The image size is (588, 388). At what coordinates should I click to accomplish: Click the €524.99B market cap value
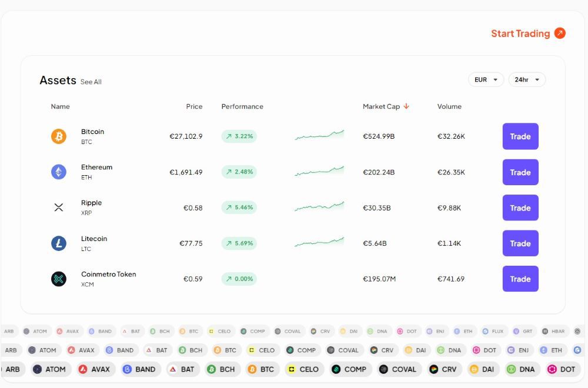pos(379,136)
